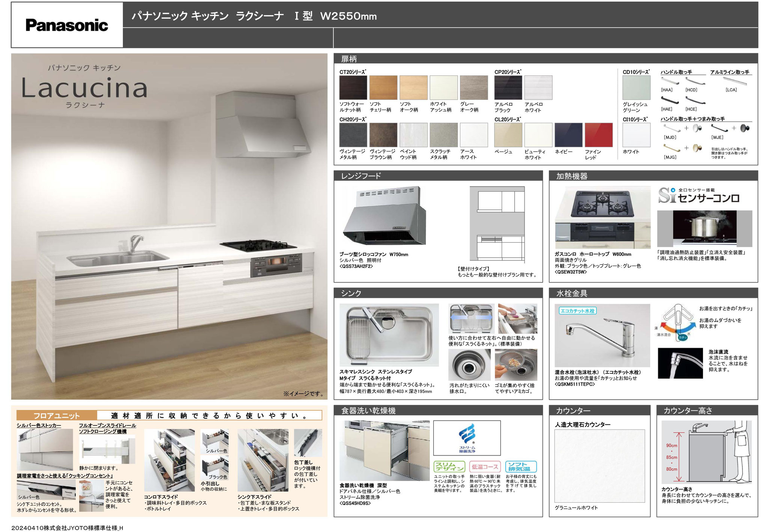Open the シンク下スライド drawer photo
The height and width of the screenshot is (532, 769).
[263, 460]
